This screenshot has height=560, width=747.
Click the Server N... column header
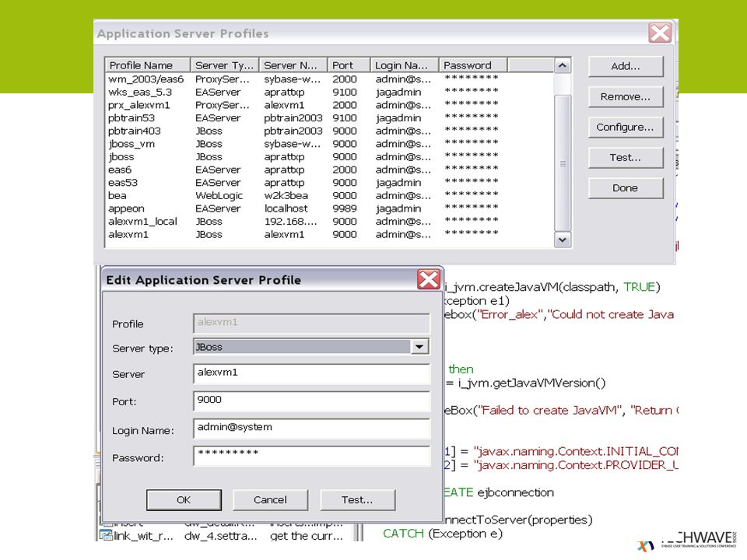pos(293,65)
